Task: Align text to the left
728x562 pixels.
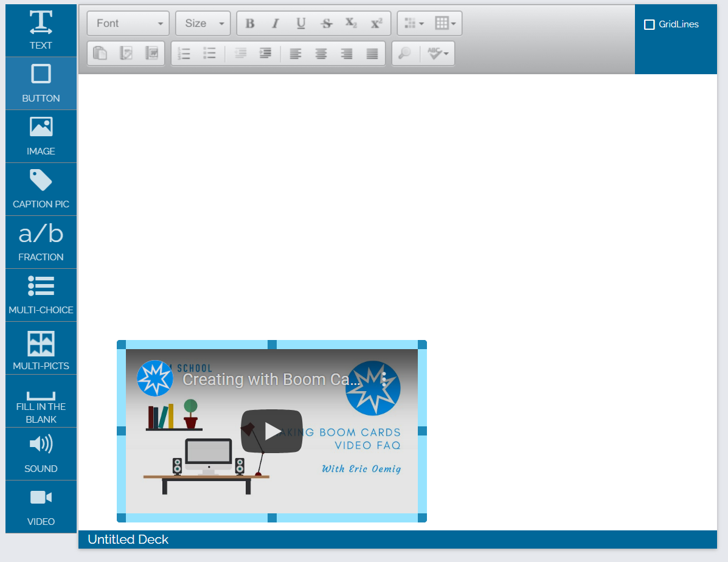Action: click(296, 54)
